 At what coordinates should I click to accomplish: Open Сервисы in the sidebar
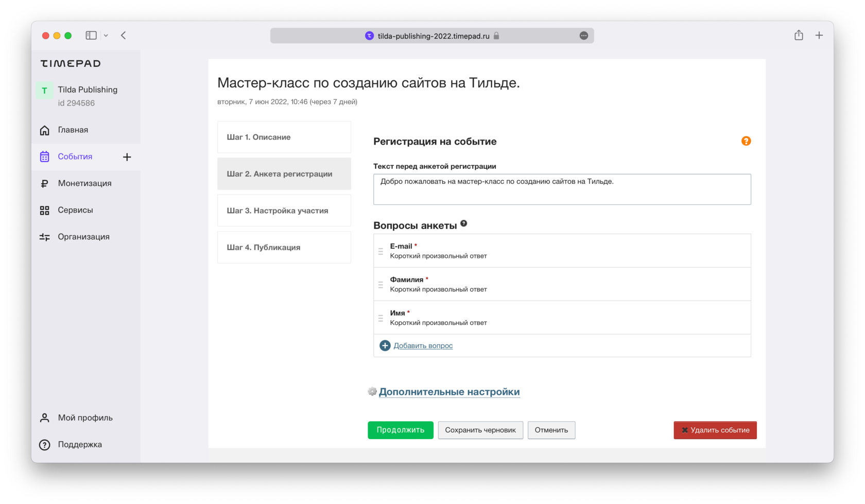pos(85,210)
